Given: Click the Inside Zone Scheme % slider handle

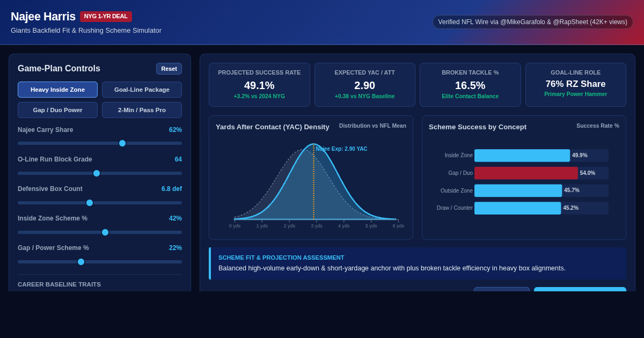Looking at the screenshot, I should coord(105,232).
